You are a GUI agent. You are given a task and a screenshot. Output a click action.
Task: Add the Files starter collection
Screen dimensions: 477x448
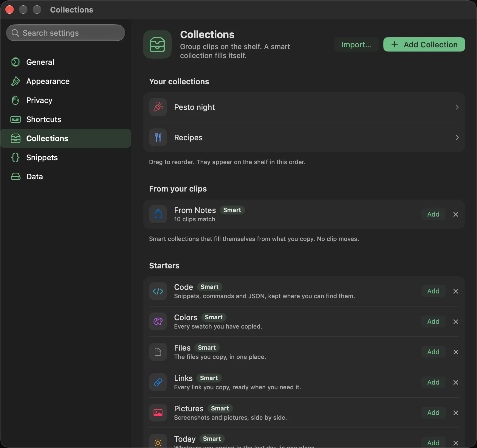click(433, 352)
